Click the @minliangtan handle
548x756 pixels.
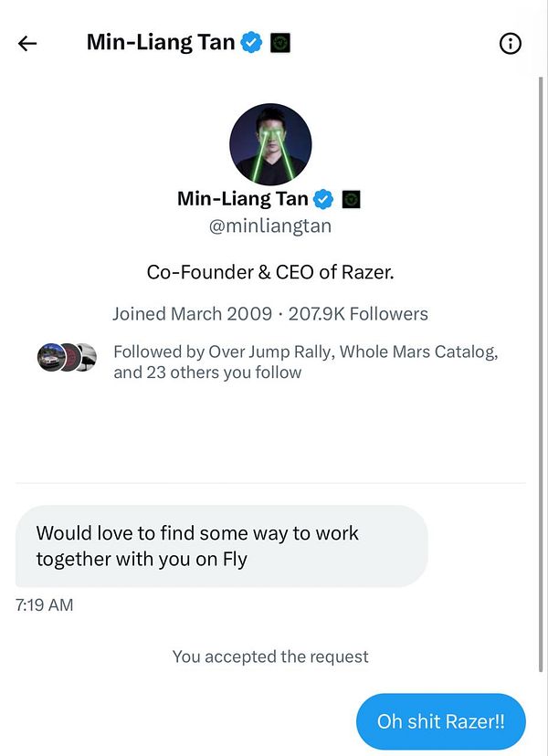click(x=271, y=226)
